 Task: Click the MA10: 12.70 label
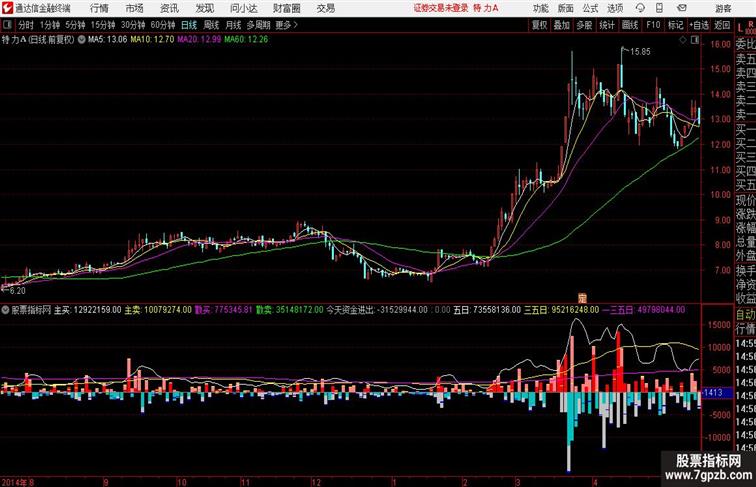click(152, 40)
